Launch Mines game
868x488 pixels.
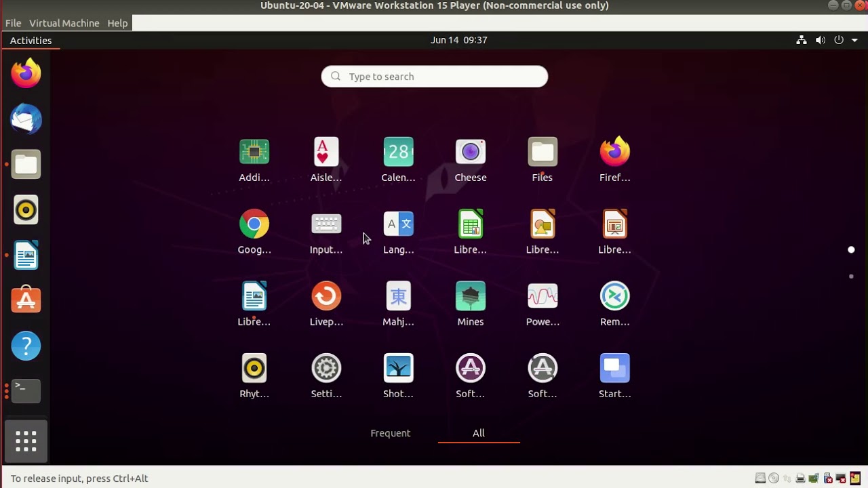point(471,304)
